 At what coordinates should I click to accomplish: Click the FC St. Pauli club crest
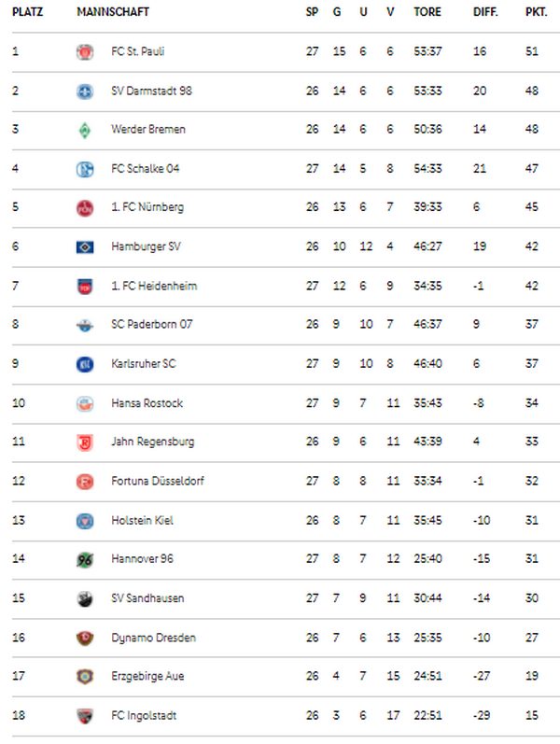pos(85,51)
